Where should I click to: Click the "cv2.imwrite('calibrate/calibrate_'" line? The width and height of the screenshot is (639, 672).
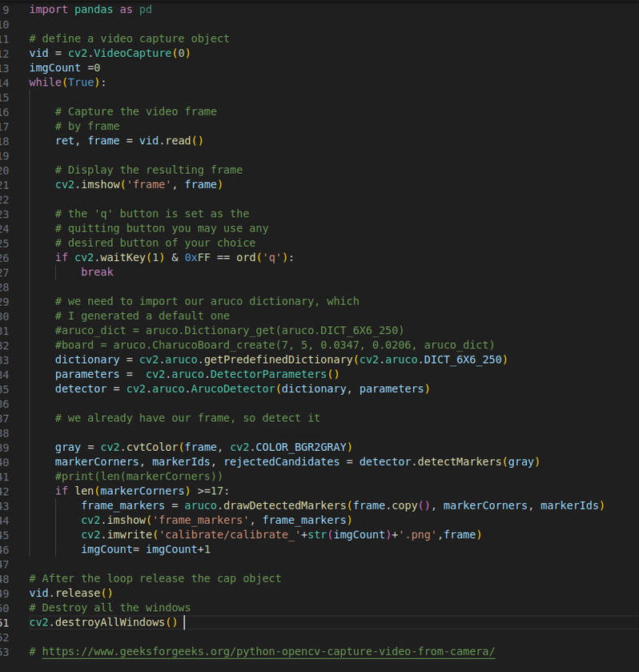[281, 534]
